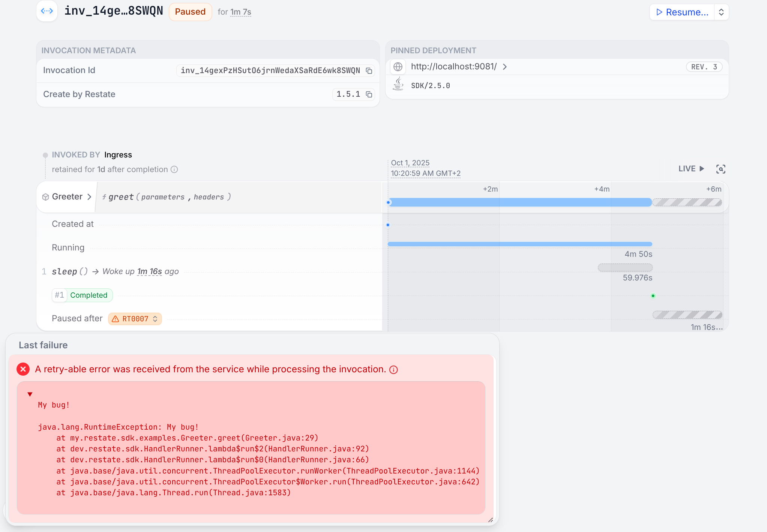The image size is (767, 532).
Task: Copy the Restate version 1.5.1
Action: coord(369,94)
